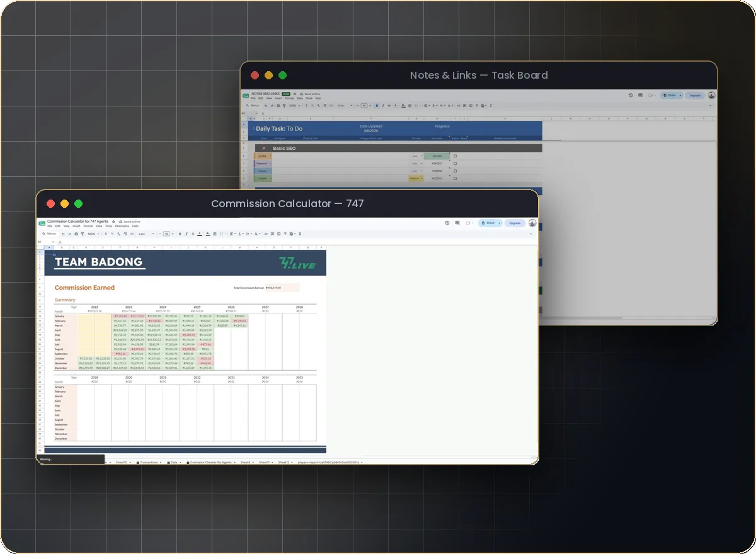Image resolution: width=756 pixels, height=554 pixels.
Task: Click the Share button in Notes & Links window
Action: point(672,95)
